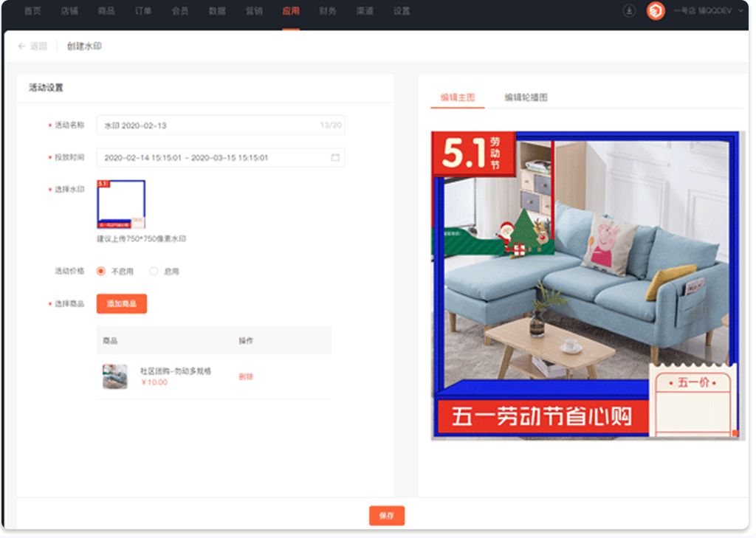
Task: Click the orange store logo avatar
Action: click(655, 11)
